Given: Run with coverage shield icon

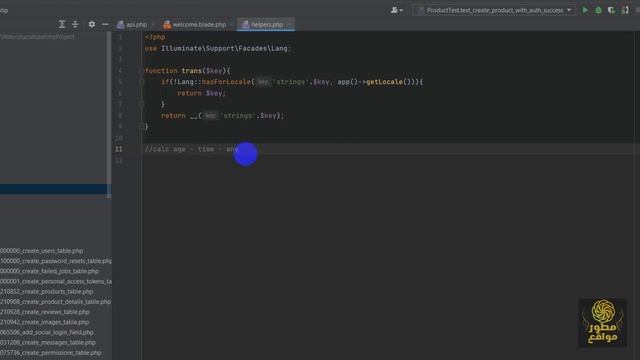Looking at the screenshot, I should [611, 10].
